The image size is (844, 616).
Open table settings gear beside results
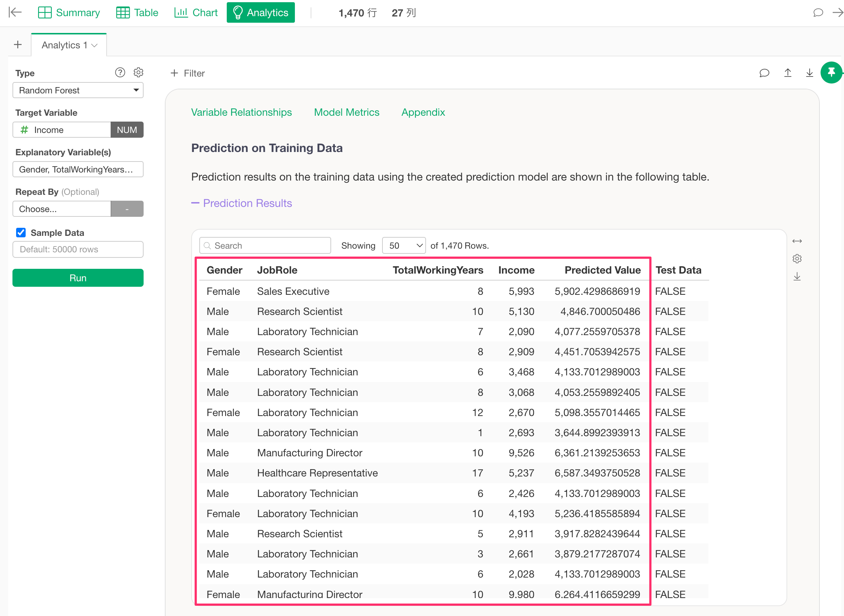coord(797,259)
